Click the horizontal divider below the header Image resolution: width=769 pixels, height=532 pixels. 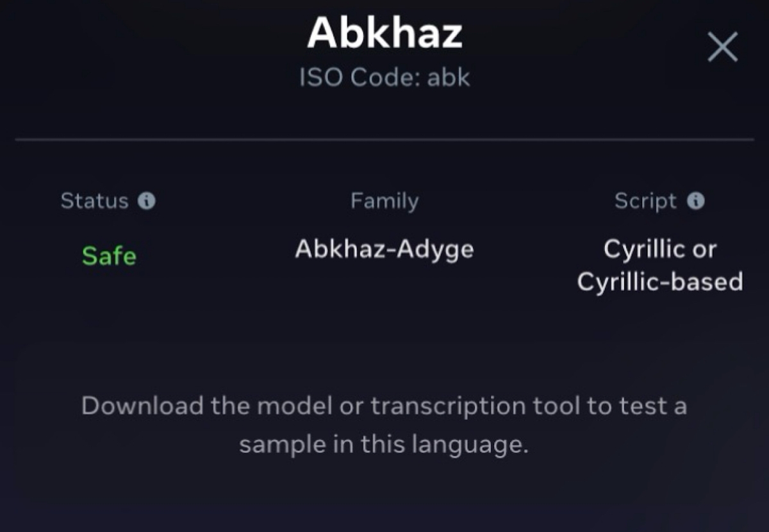384,139
